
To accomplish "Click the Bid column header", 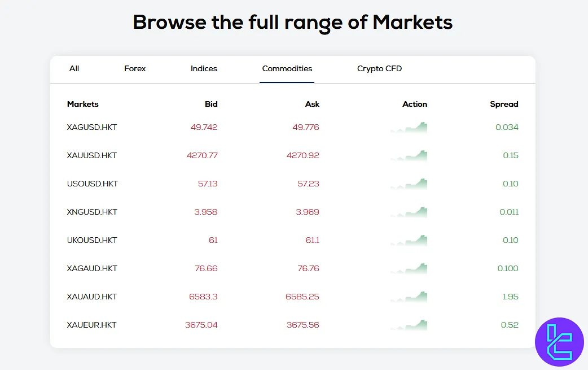I will [x=211, y=104].
